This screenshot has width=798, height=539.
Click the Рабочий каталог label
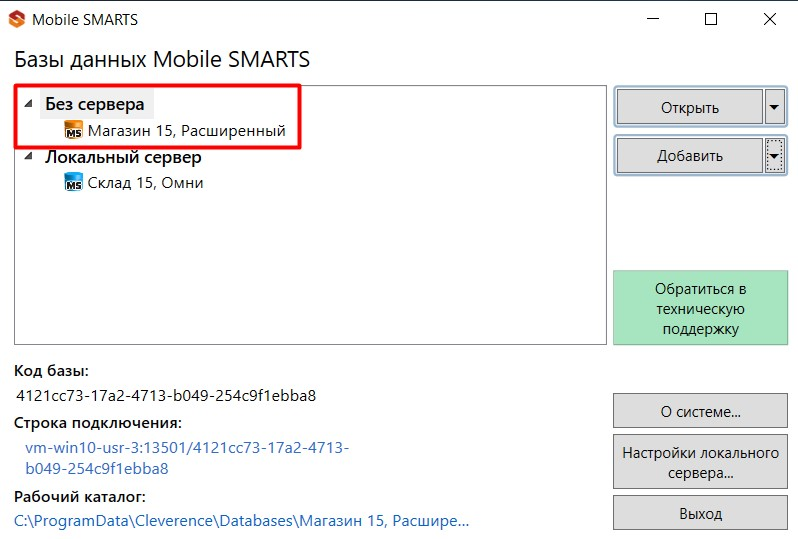pyautogui.click(x=80, y=496)
